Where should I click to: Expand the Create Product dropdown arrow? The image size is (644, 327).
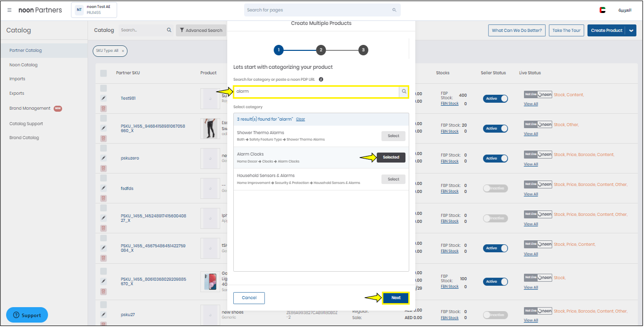[x=631, y=30]
